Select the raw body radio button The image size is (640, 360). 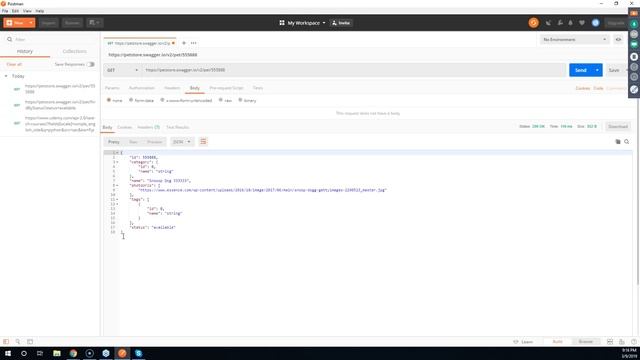(x=221, y=100)
